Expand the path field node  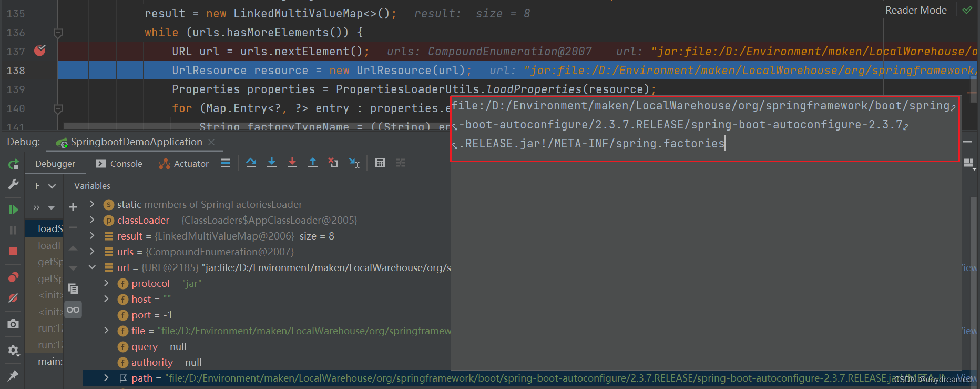click(x=106, y=378)
